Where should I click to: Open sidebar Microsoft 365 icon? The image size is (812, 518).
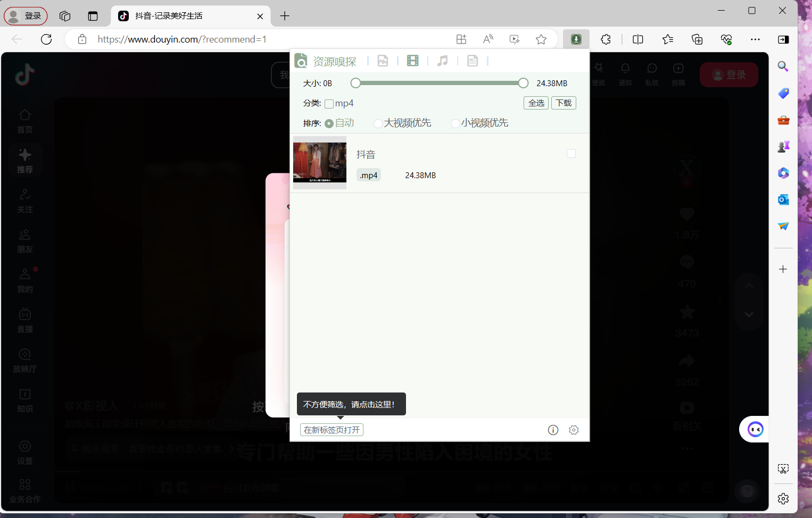pyautogui.click(x=783, y=173)
